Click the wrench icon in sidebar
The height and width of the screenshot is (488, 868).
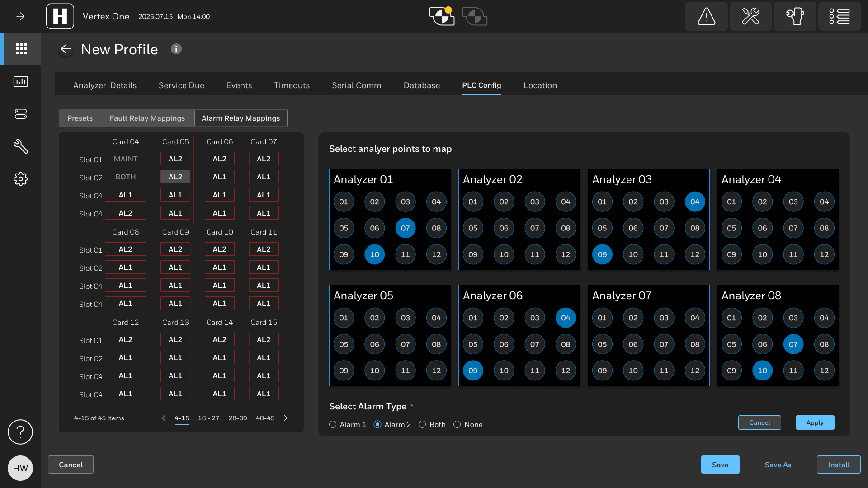tap(21, 146)
